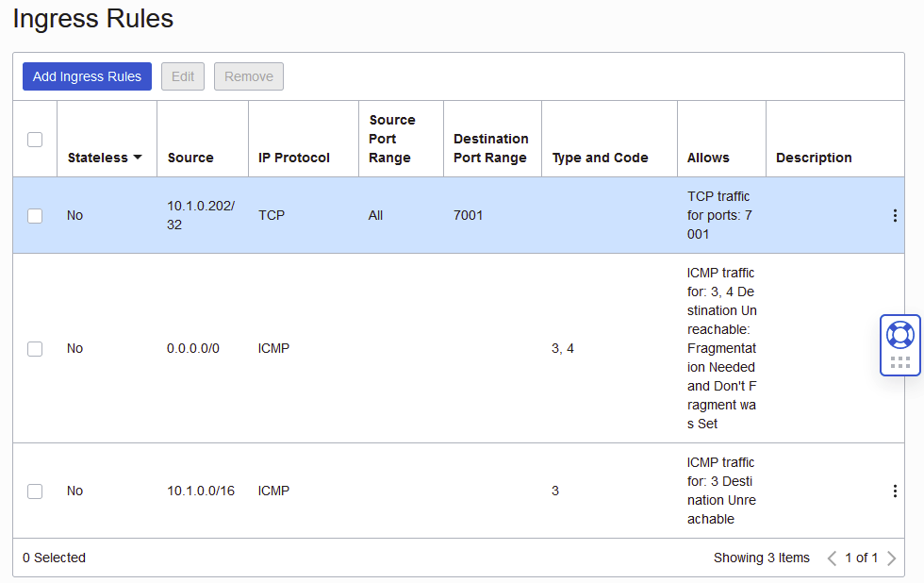Click the Allows column header

pyautogui.click(x=708, y=158)
